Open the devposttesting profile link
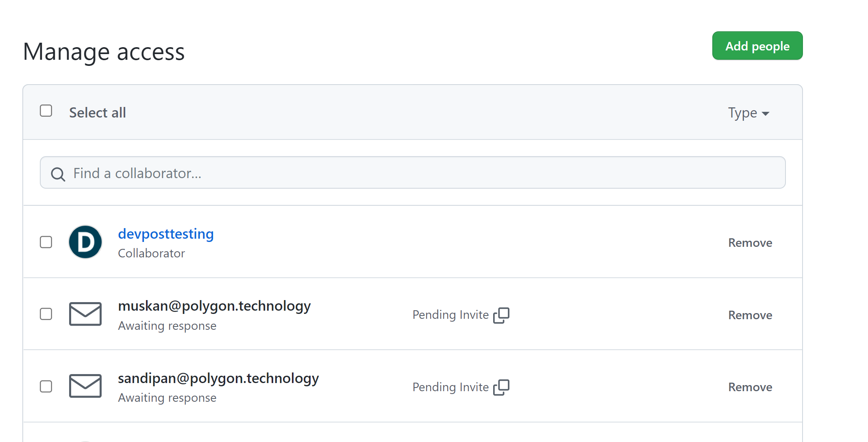The width and height of the screenshot is (868, 442). [x=166, y=234]
